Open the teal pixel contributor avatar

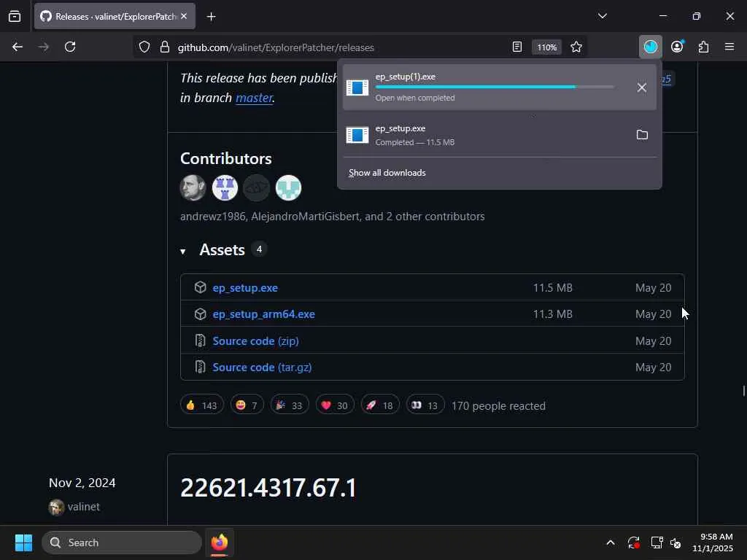[x=288, y=187]
